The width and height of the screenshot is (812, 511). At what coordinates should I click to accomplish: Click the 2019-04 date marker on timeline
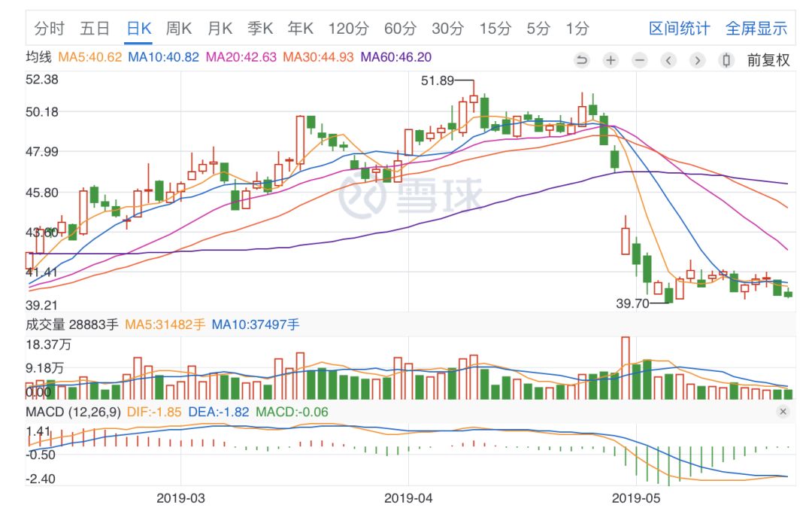coord(407,497)
